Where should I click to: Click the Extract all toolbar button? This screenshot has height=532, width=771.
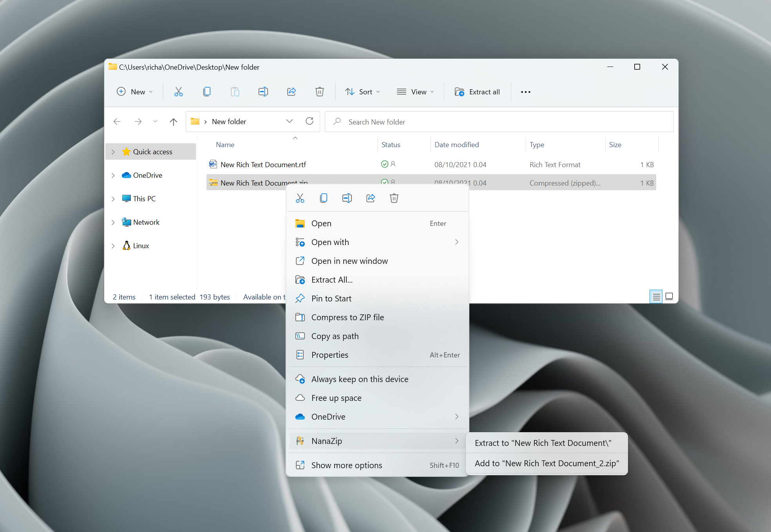(478, 92)
